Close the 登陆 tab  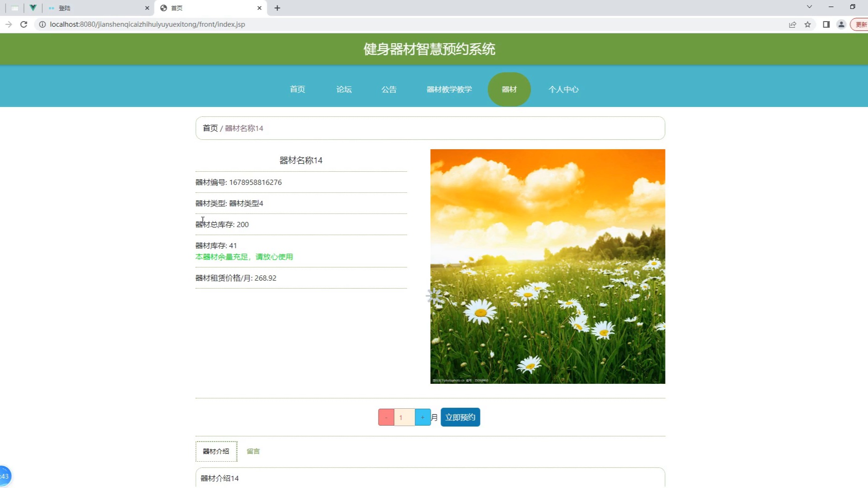point(147,8)
